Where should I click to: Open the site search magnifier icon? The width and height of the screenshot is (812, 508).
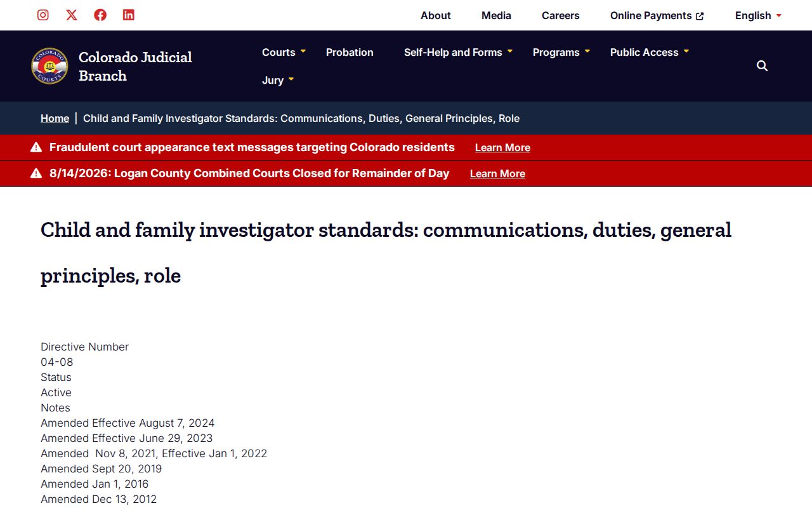pos(763,66)
